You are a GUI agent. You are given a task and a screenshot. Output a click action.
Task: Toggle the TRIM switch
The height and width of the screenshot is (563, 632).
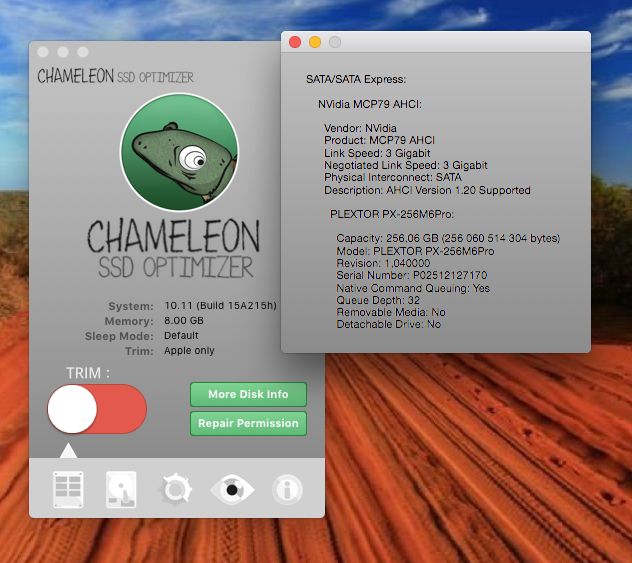click(x=97, y=409)
